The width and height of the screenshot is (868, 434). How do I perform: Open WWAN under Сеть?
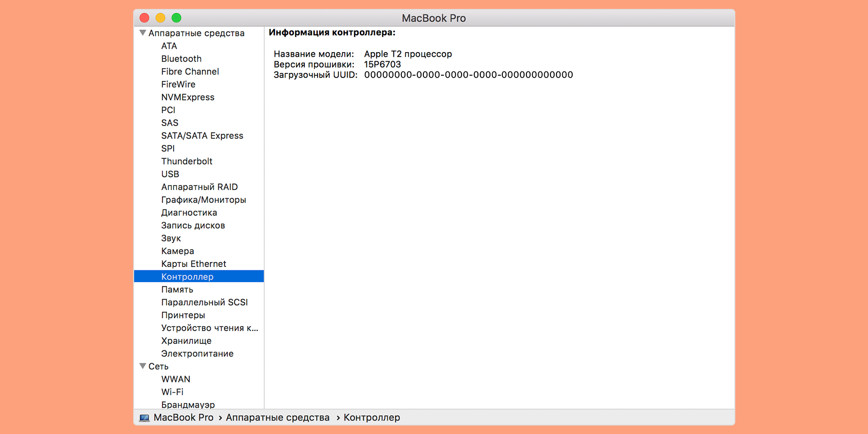(x=175, y=379)
